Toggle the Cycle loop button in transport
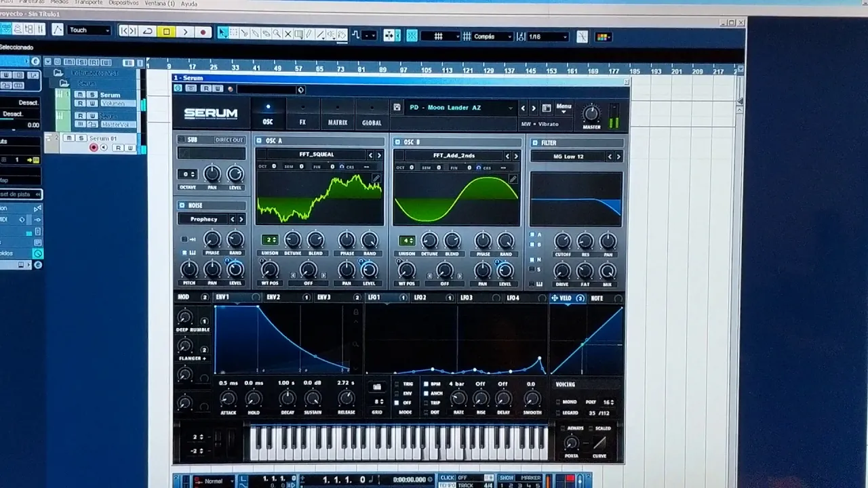The image size is (868, 488). (x=148, y=31)
